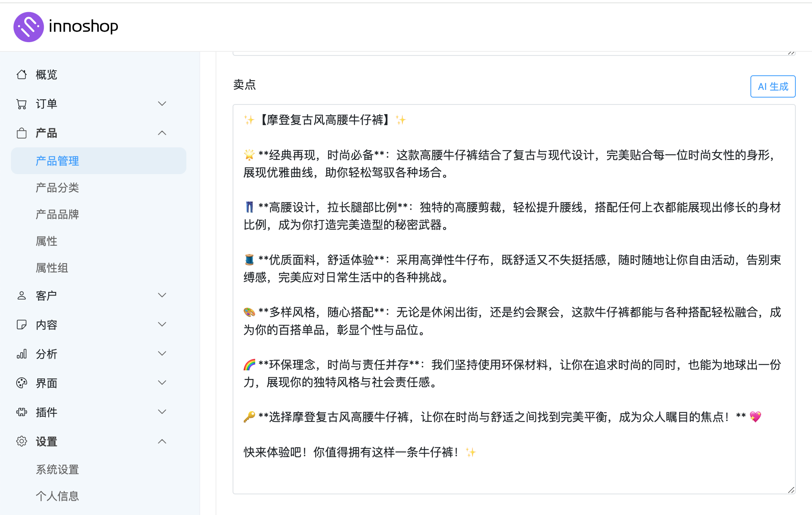Collapse the 产品 menu chevron

(x=162, y=133)
